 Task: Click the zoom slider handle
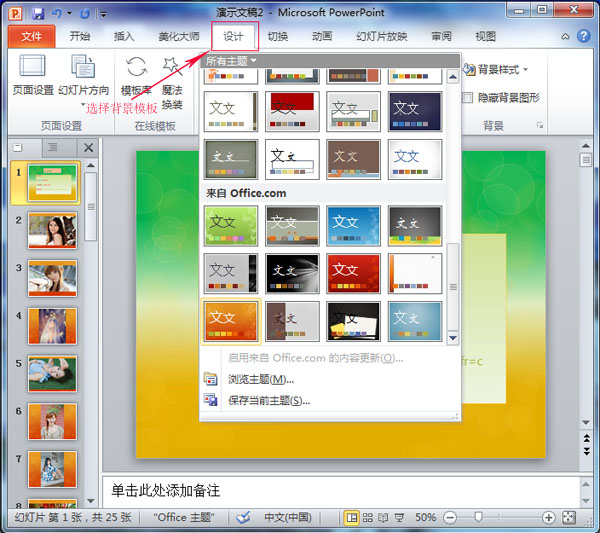click(478, 518)
